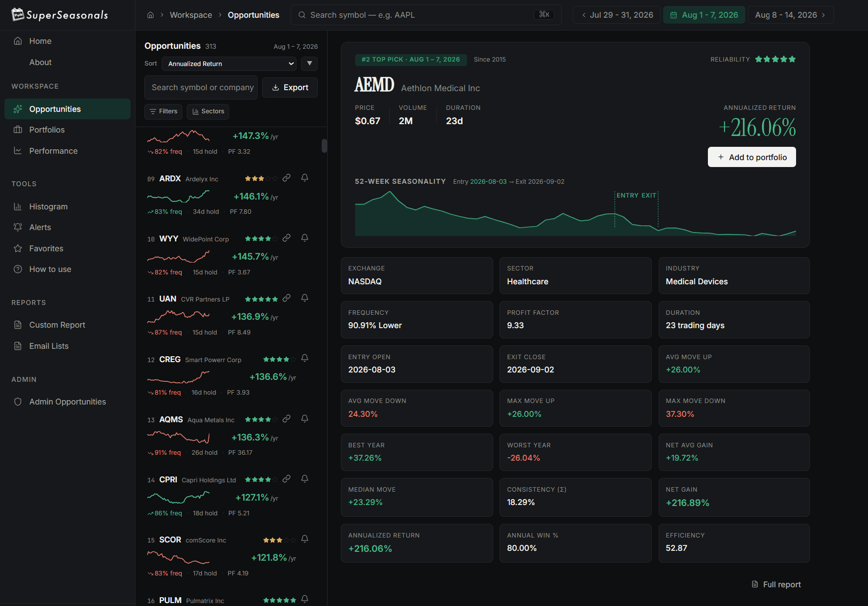This screenshot has width=868, height=606.
Task: Focus the Search symbol field
Action: click(426, 15)
